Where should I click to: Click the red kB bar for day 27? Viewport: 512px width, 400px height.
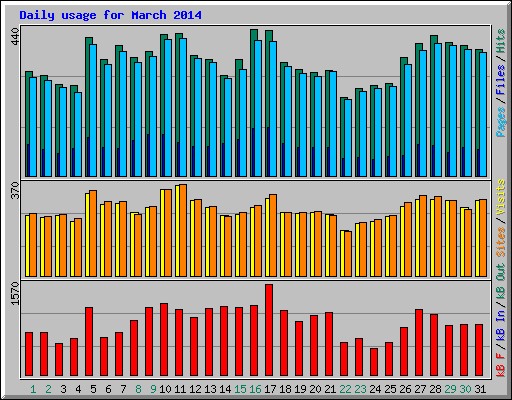419,343
